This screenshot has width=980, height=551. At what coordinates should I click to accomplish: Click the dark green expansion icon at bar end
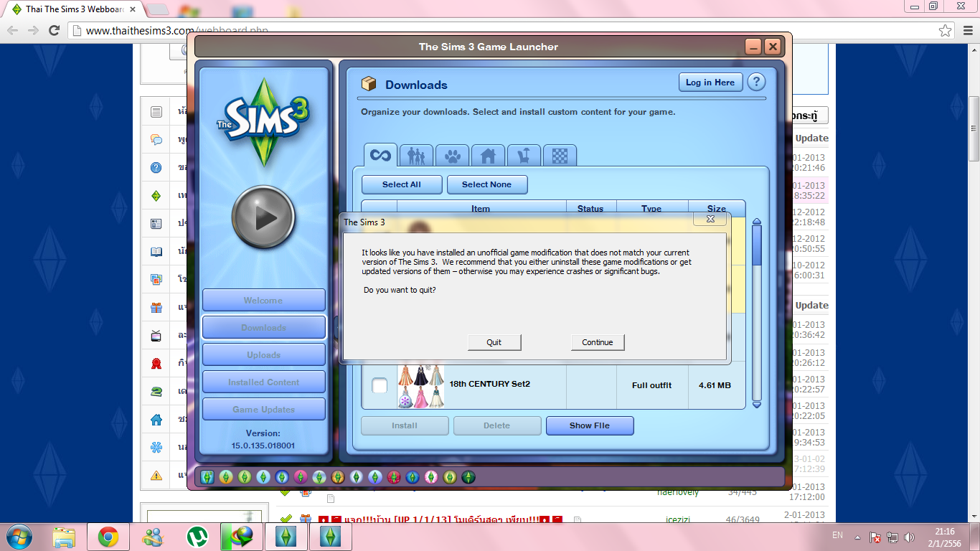pos(468,476)
